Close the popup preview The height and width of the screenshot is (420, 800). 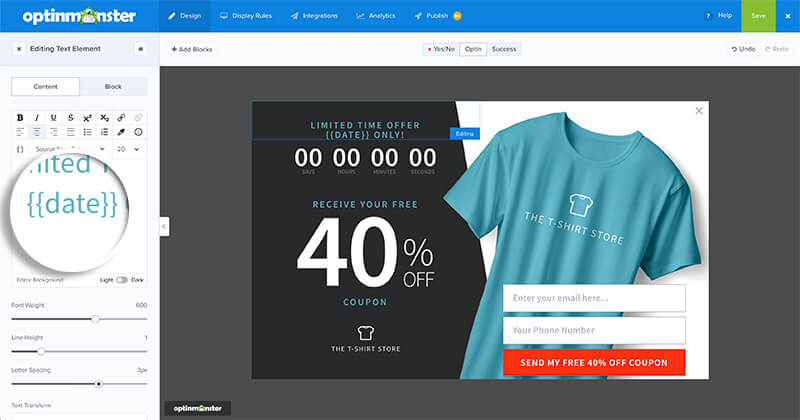point(699,111)
